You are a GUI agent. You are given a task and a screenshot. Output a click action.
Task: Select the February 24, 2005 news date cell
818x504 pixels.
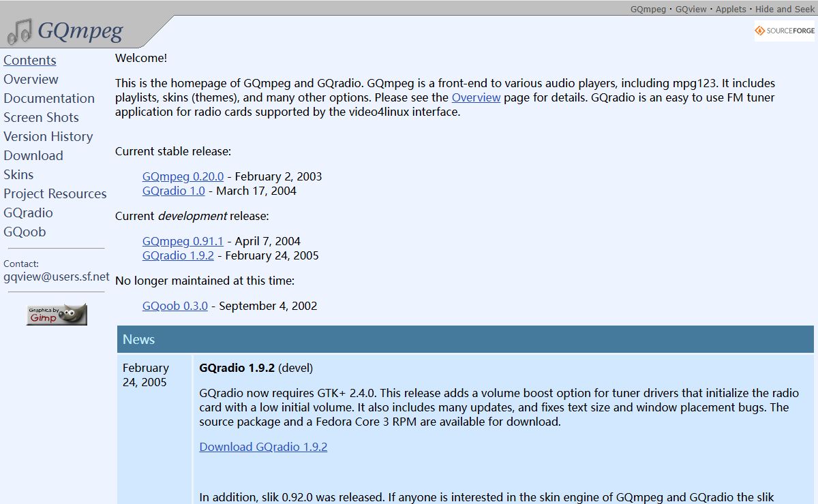155,429
